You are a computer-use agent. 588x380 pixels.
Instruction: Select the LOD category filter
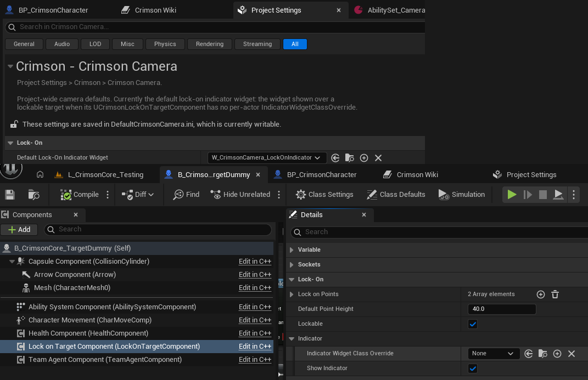[95, 44]
